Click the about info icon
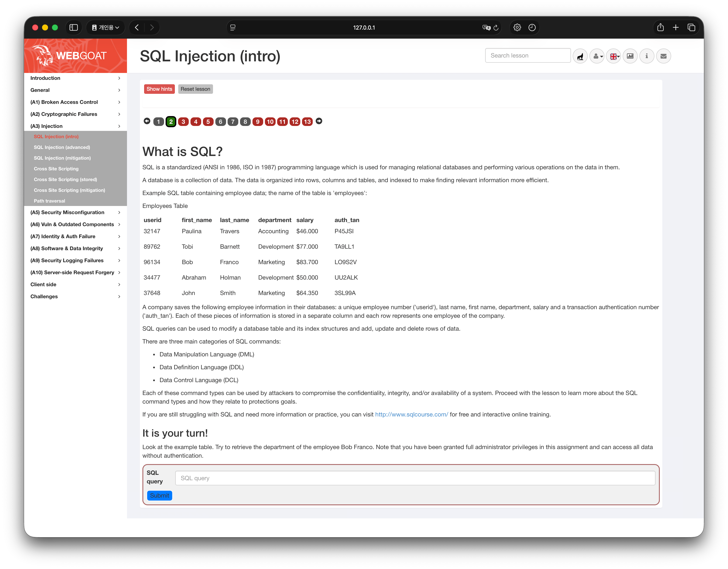The height and width of the screenshot is (569, 728). pyautogui.click(x=647, y=56)
